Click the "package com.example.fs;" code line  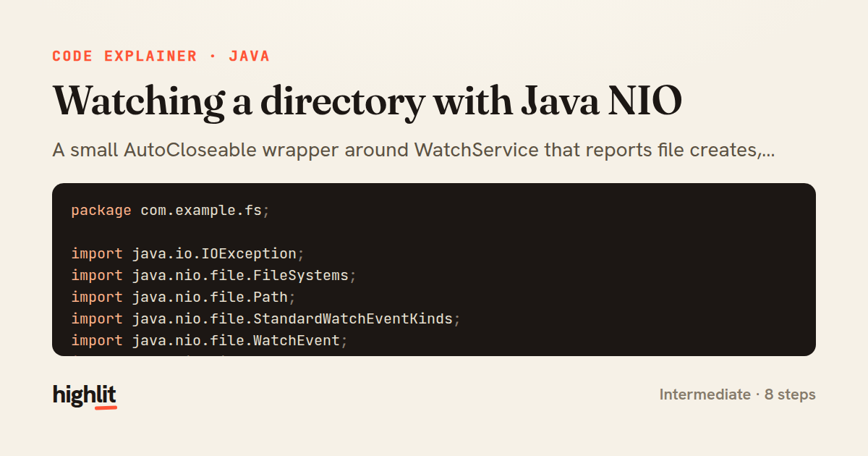(171, 211)
